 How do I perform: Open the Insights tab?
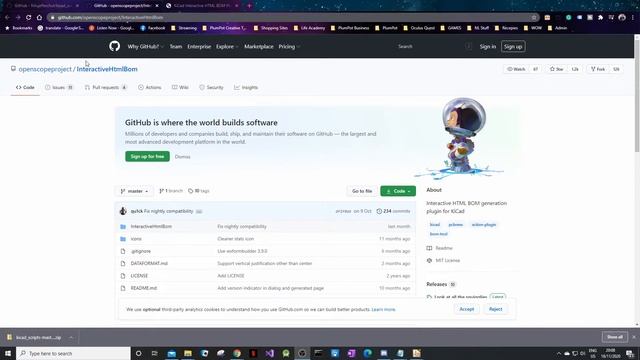pos(246,87)
